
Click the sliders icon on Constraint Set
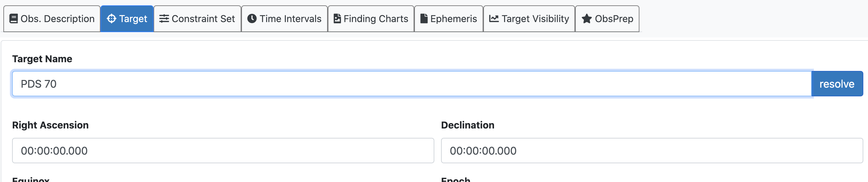(164, 18)
